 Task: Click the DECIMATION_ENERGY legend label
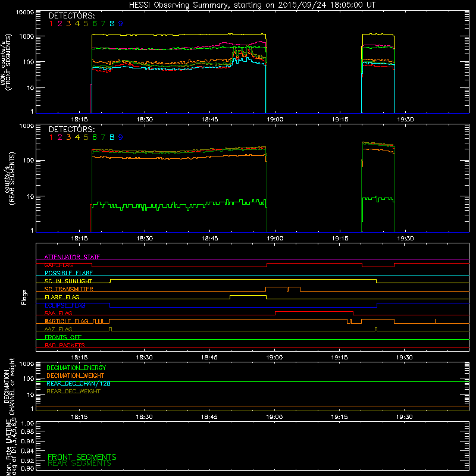pos(76,368)
